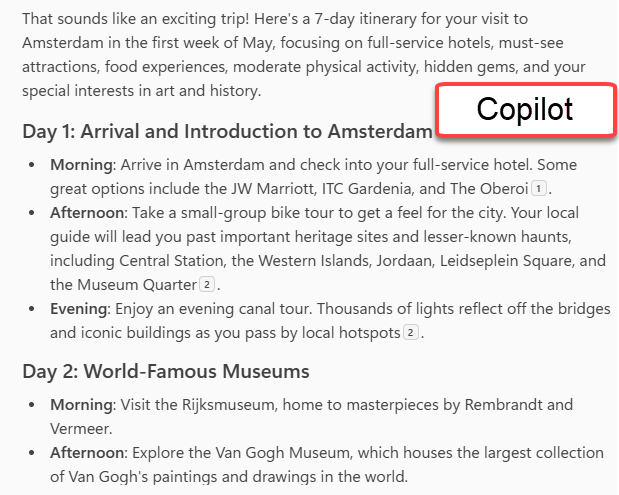Click the Day 2 World-Famous Museums heading

166,372
